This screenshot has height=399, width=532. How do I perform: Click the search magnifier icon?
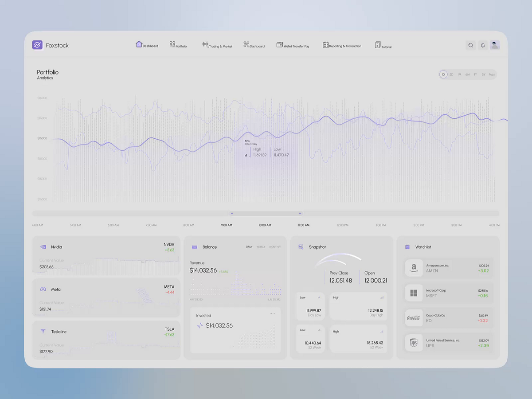pos(471,45)
